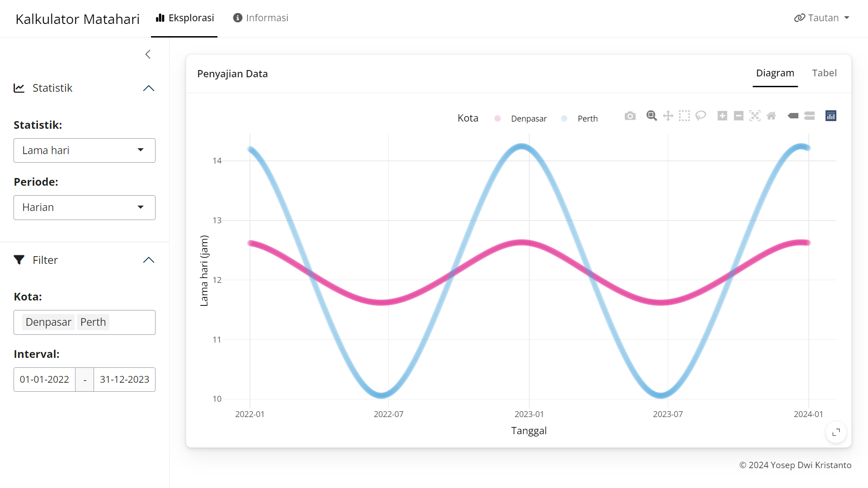Click the Zoom out minus icon
868x488 pixels.
tap(739, 116)
